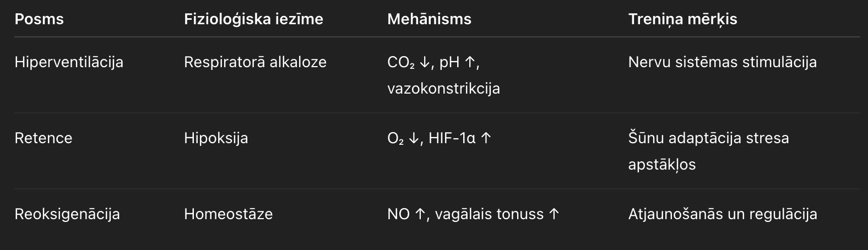Select the Nervu sistēmas stimulācija cell
The height and width of the screenshot is (250, 868).
(722, 62)
